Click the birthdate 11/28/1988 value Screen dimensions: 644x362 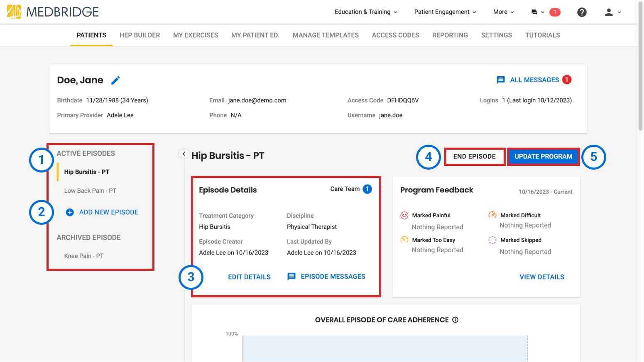(117, 100)
